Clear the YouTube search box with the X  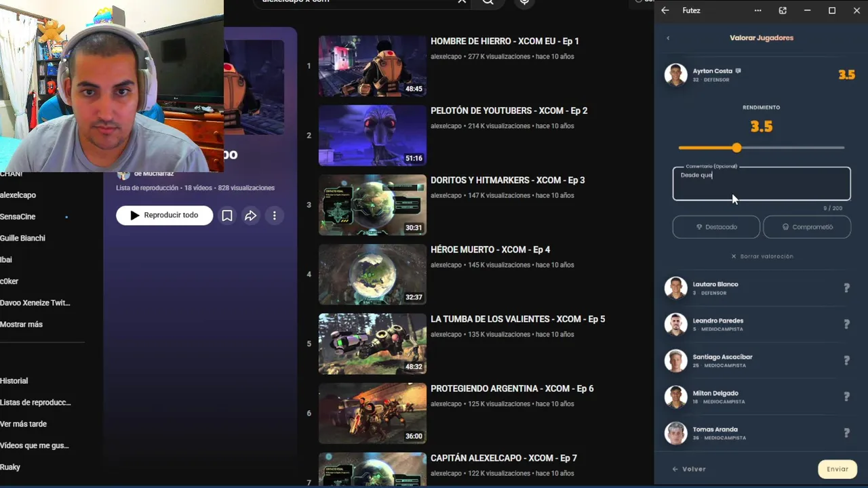(462, 2)
